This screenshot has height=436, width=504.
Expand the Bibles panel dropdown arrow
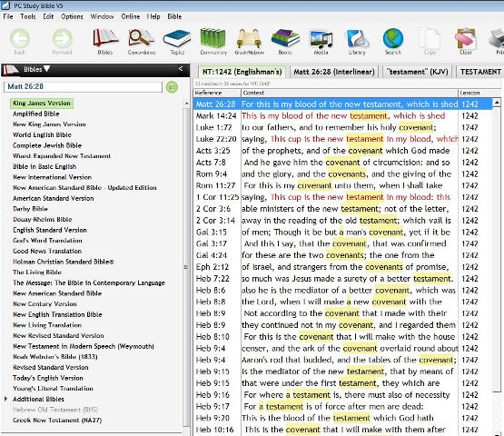(x=47, y=68)
